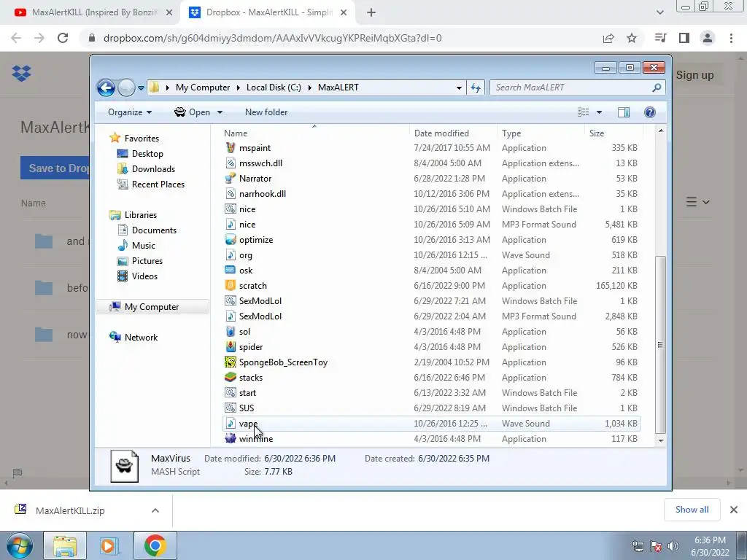Open Chrome from the taskbar
This screenshot has width=747, height=560.
pos(155,545)
